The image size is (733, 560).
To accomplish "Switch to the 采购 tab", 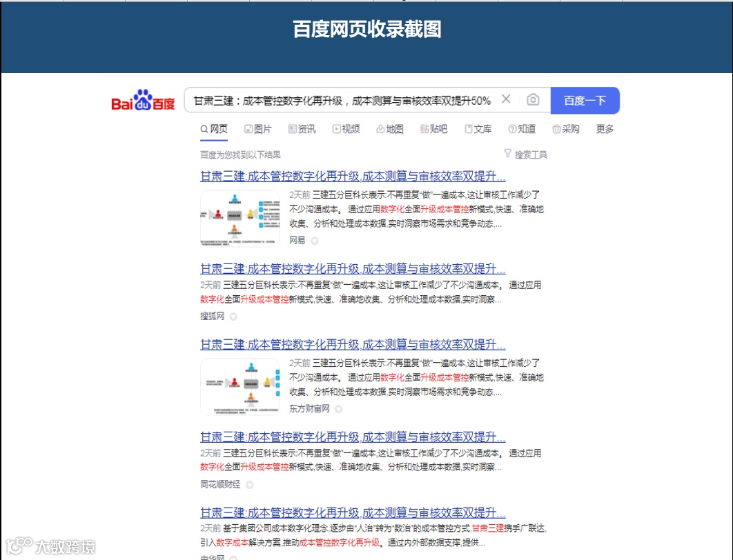I will click(566, 129).
